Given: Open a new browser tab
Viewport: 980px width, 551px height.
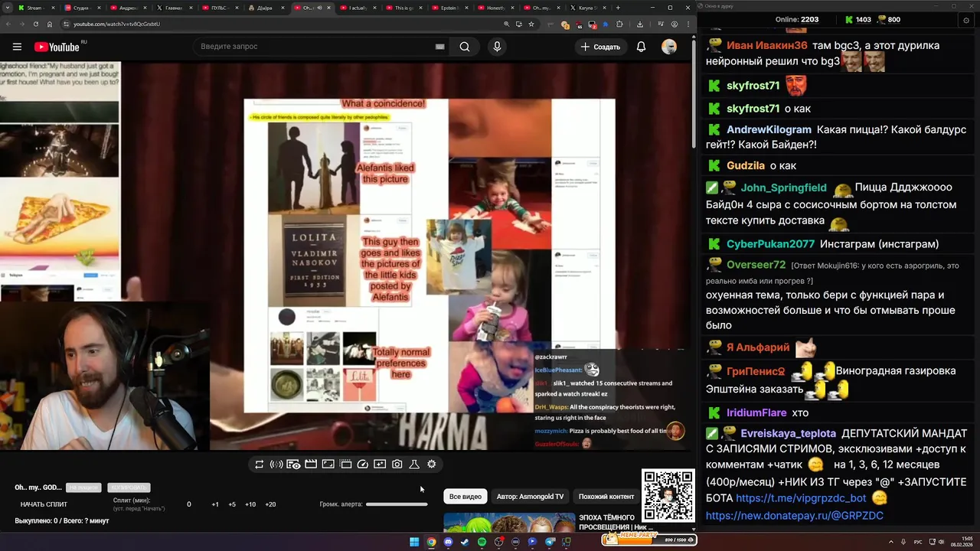Looking at the screenshot, I should pos(618,8).
